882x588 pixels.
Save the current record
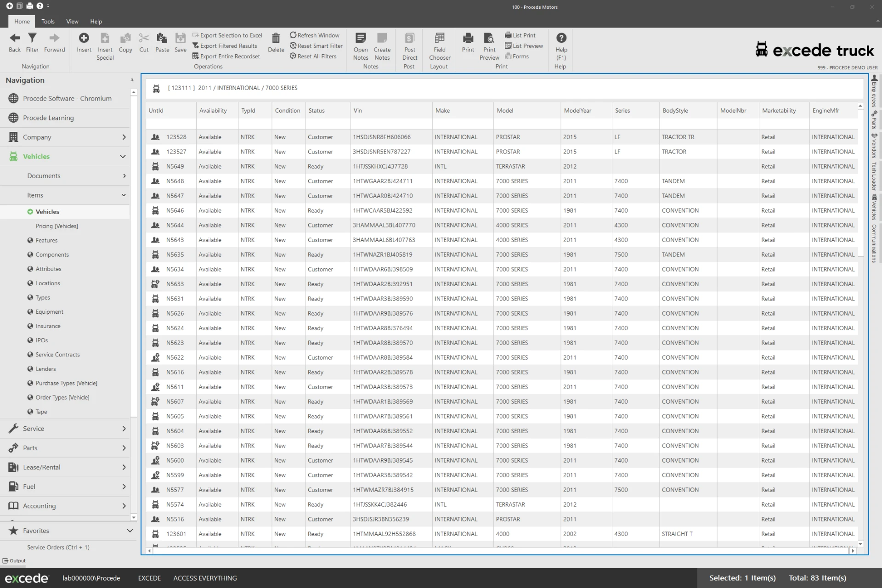coord(180,42)
